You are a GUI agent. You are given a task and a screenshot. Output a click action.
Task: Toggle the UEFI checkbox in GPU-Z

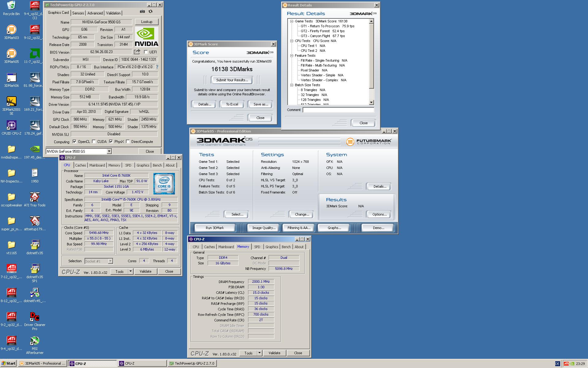(146, 52)
